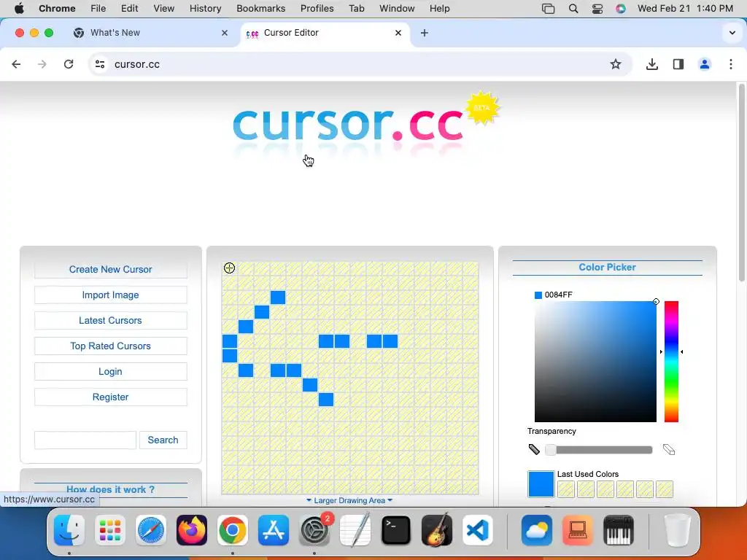Open the piano keyboard app in dock

tap(619, 530)
